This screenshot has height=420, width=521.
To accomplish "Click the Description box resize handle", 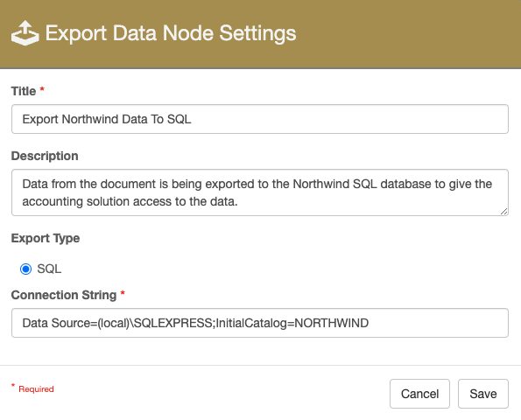I will tap(503, 212).
